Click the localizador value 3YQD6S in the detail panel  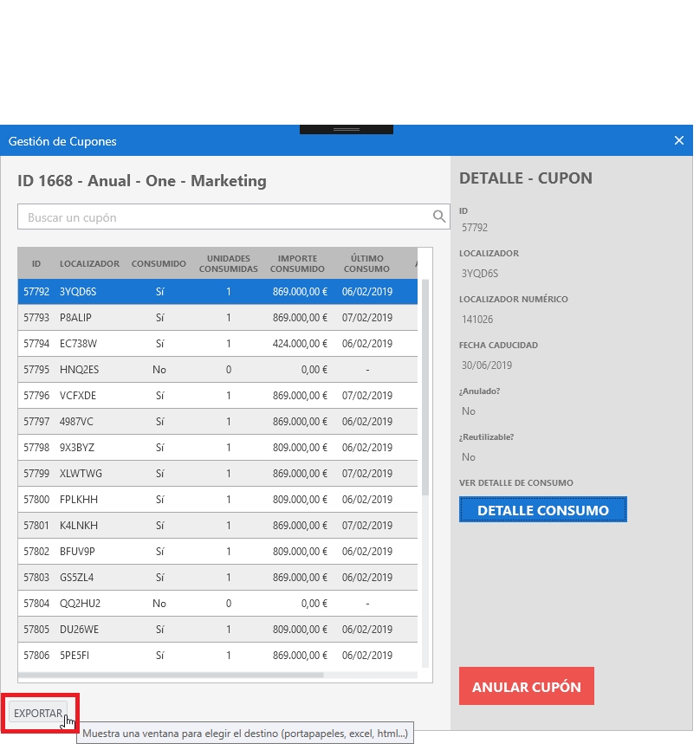[479, 274]
